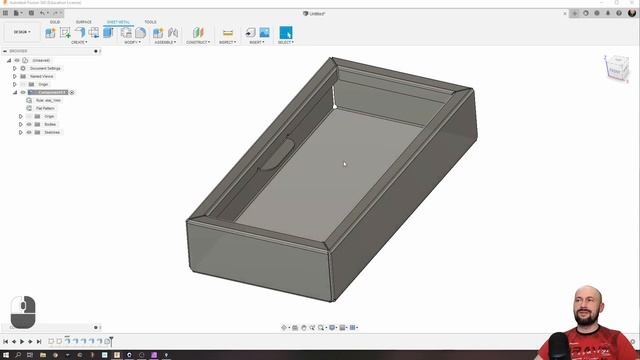Open the Assemble dropdown menu
Image resolution: width=640 pixels, height=360 pixels.
pos(165,42)
